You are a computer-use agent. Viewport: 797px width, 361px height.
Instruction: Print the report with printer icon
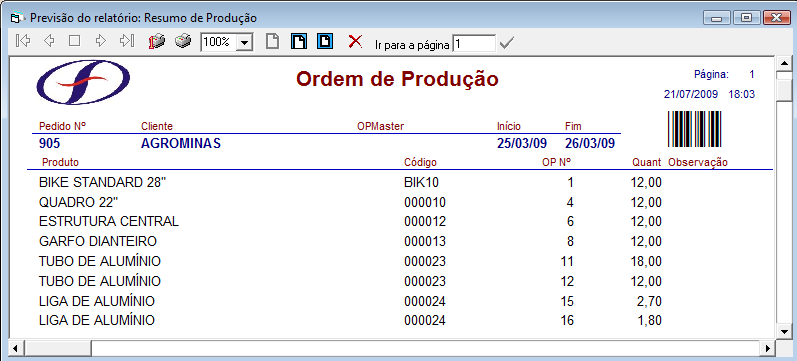(x=183, y=41)
